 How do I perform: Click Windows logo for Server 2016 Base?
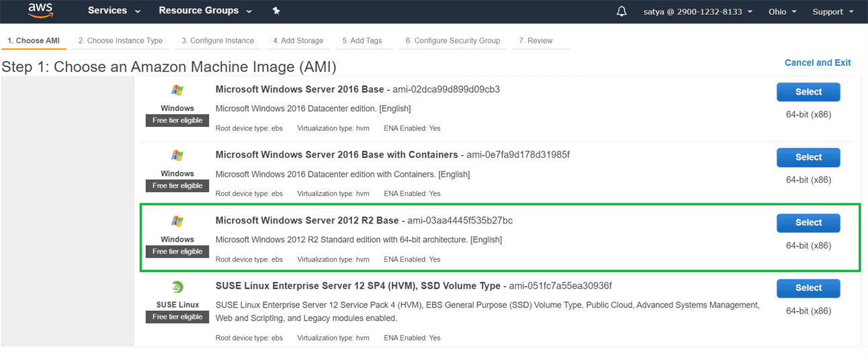click(x=177, y=90)
